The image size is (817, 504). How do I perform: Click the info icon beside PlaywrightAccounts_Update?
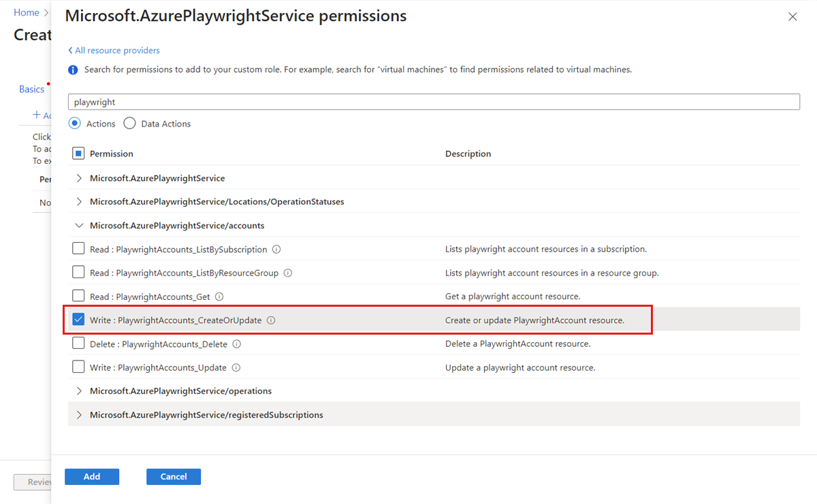coord(236,367)
